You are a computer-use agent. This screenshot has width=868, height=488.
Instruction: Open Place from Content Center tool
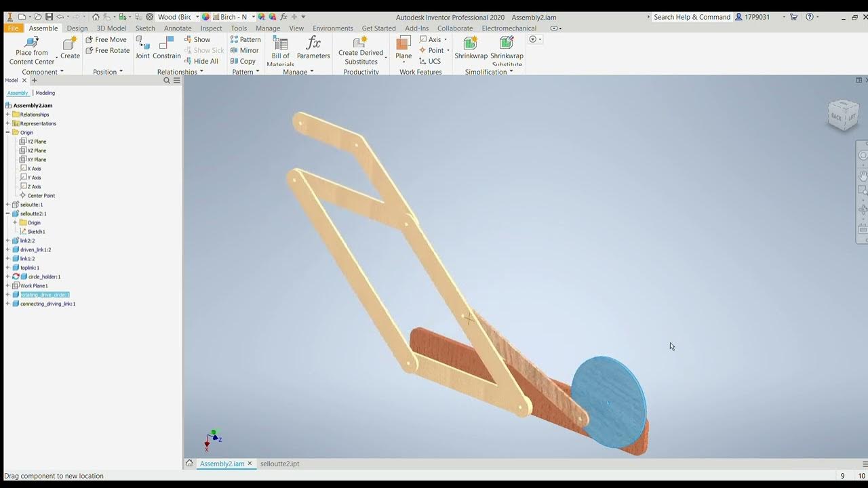tap(31, 51)
